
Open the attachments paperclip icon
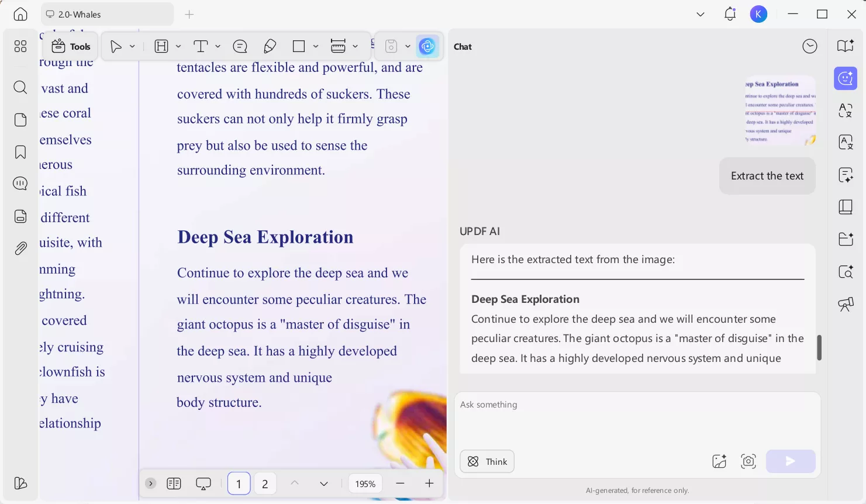[x=20, y=248]
